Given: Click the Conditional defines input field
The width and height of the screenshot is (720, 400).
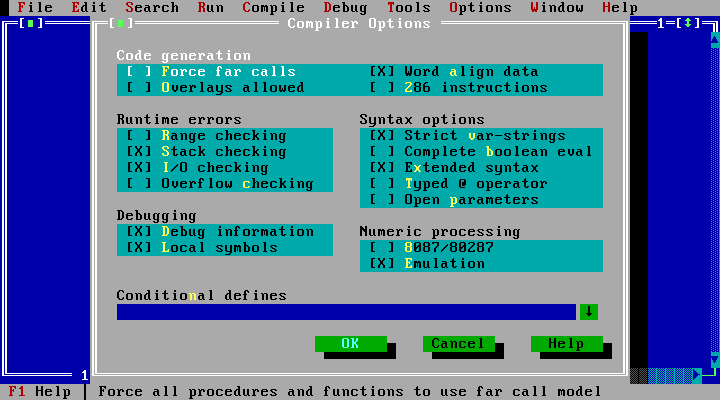Looking at the screenshot, I should [345, 312].
